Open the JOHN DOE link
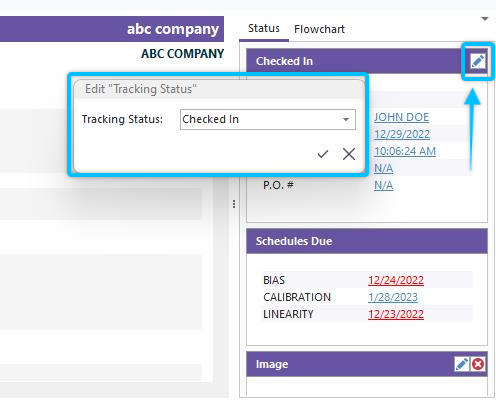Image resolution: width=496 pixels, height=401 pixels. pos(401,117)
